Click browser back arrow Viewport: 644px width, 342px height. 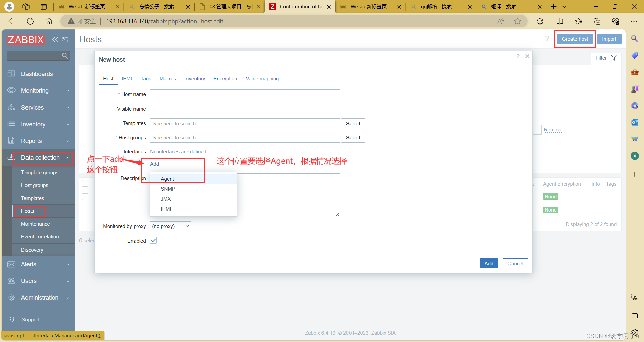(x=12, y=21)
